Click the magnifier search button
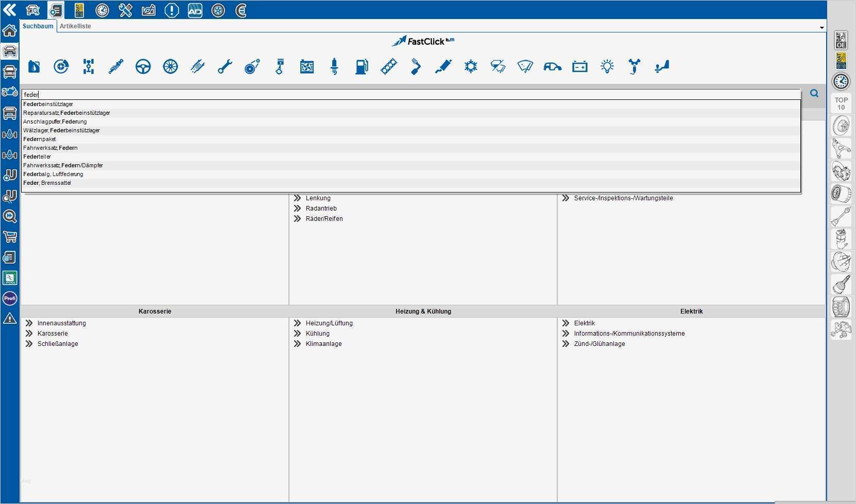856x504 pixels. [x=814, y=93]
